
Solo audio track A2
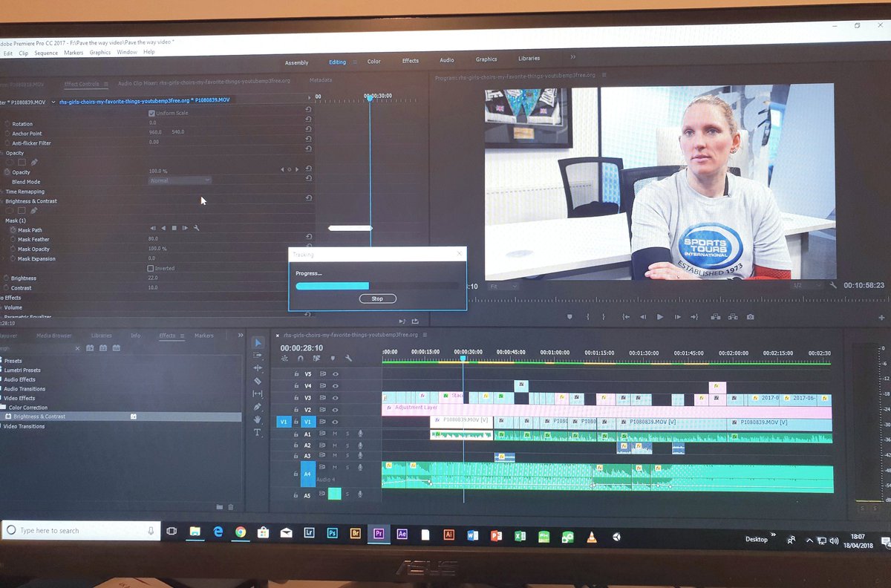(x=347, y=445)
